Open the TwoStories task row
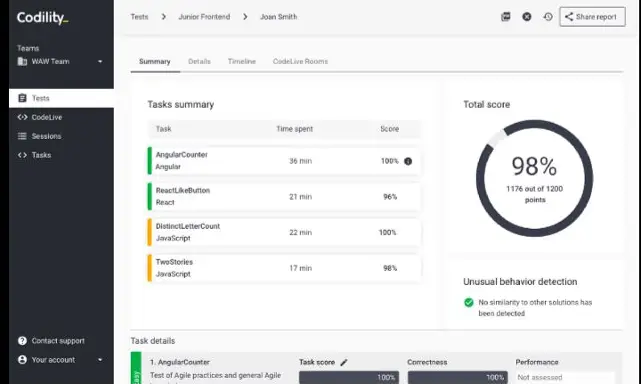 [284, 268]
